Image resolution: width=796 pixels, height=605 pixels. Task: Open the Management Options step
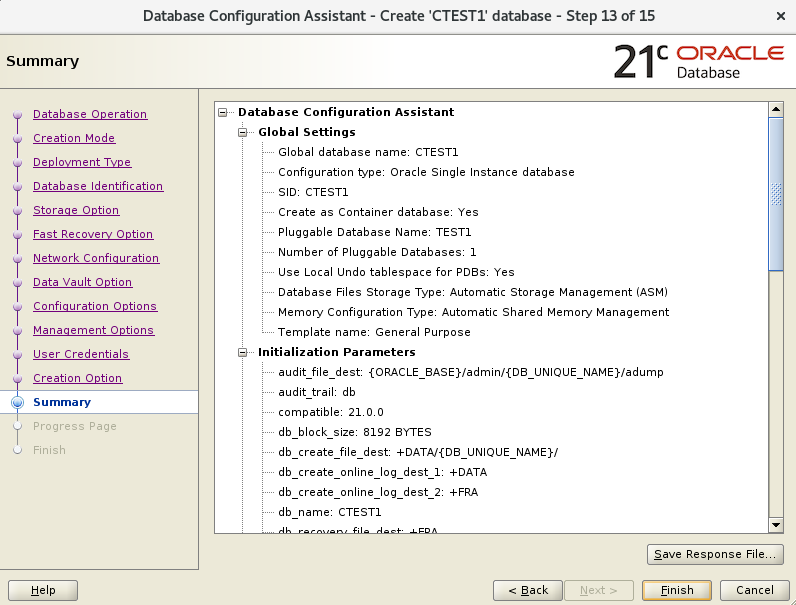[93, 330]
